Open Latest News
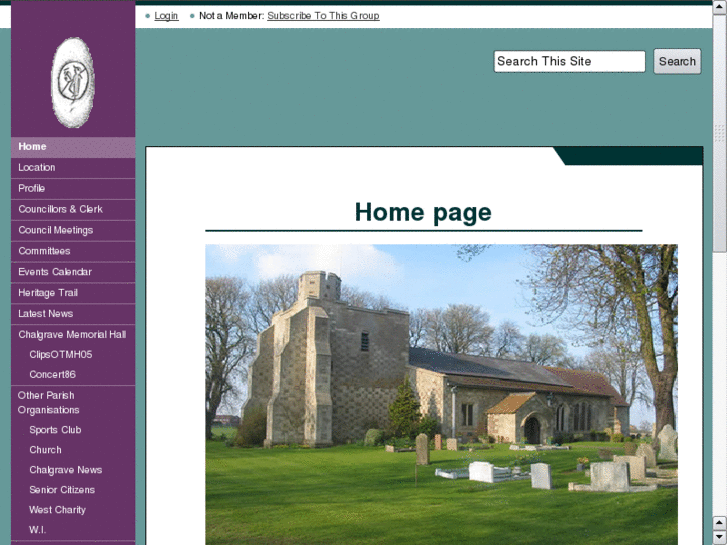This screenshot has height=545, width=727. point(73,314)
